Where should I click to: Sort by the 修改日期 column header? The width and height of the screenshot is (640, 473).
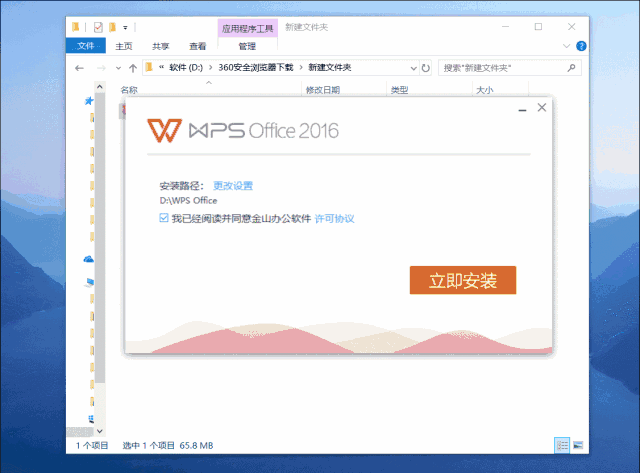(323, 90)
